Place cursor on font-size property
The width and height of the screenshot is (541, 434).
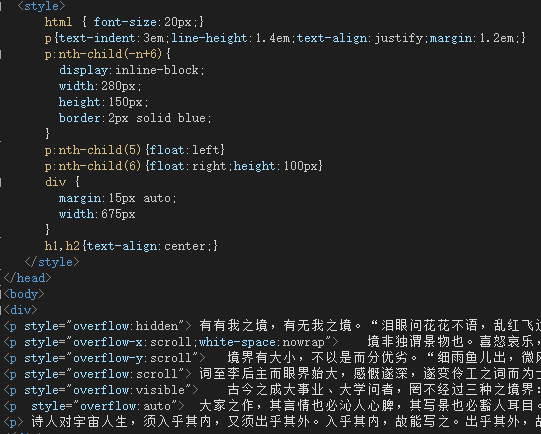pyautogui.click(x=125, y=22)
